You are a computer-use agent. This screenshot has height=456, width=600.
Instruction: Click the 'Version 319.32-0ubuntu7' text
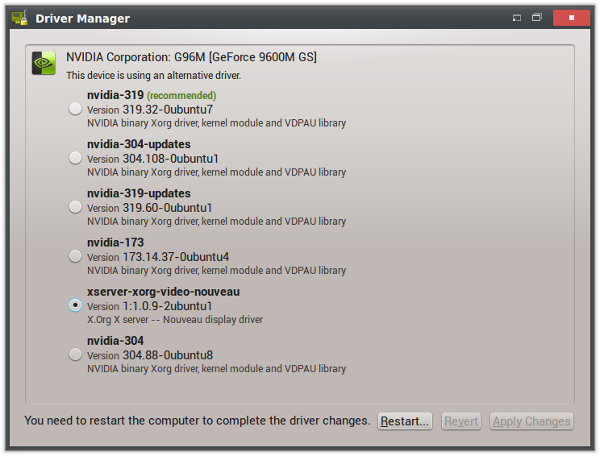pyautogui.click(x=150, y=110)
